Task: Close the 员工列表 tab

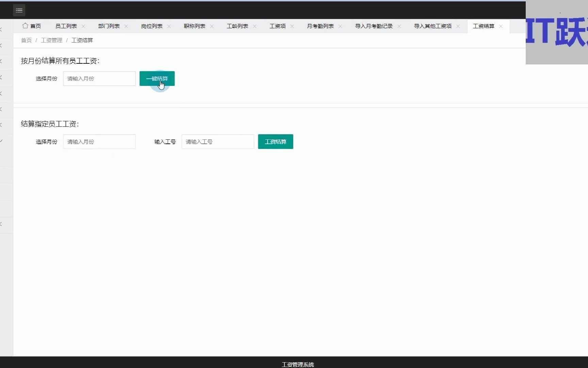Action: (83, 26)
